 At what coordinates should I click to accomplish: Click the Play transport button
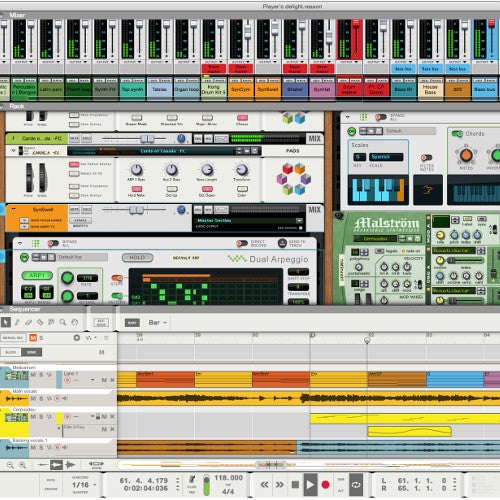pos(310,484)
